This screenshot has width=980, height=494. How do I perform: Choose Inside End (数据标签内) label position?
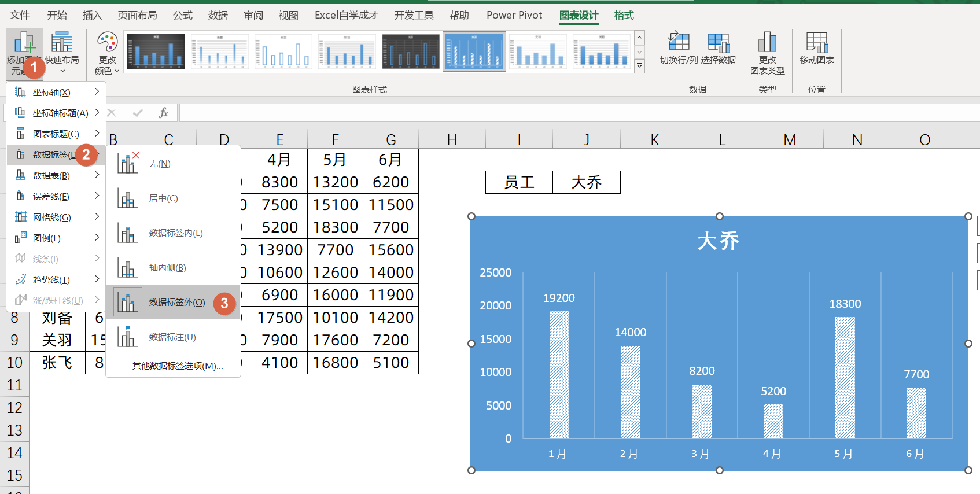174,233
